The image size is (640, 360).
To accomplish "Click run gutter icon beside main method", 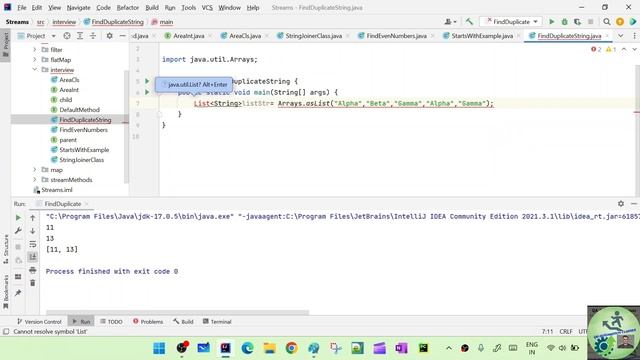I will coord(147,92).
